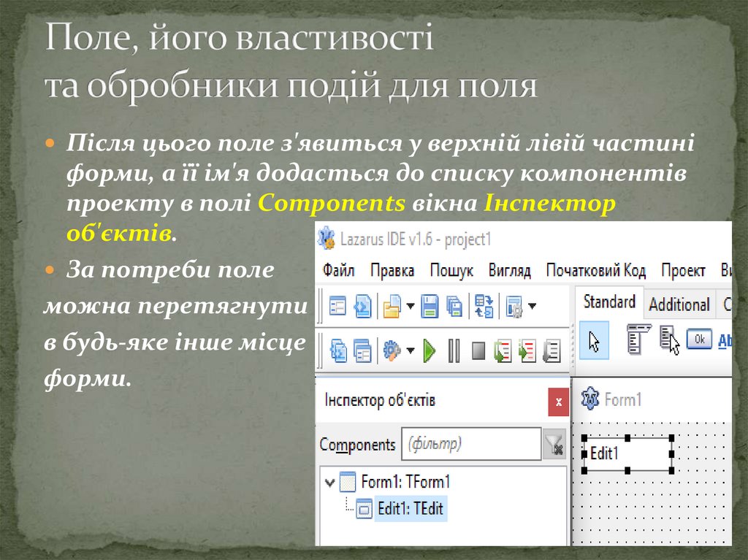The image size is (748, 560).
Task: Open the Проект menu
Action: (683, 270)
